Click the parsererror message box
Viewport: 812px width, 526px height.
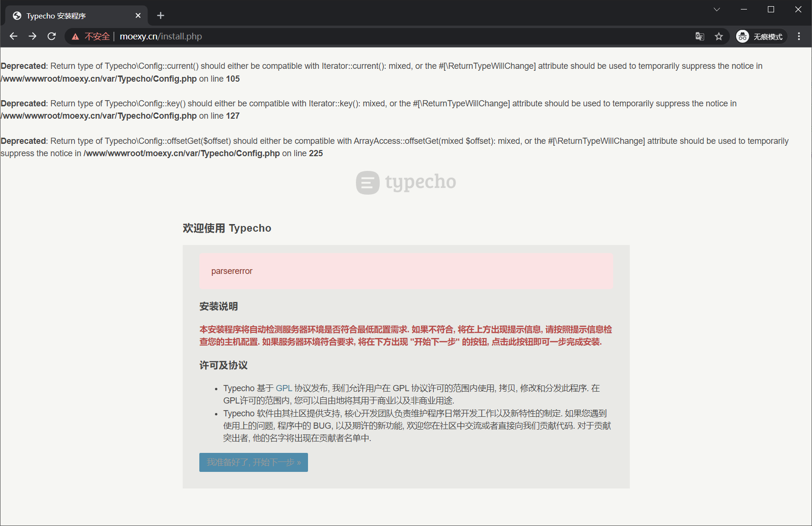[406, 271]
